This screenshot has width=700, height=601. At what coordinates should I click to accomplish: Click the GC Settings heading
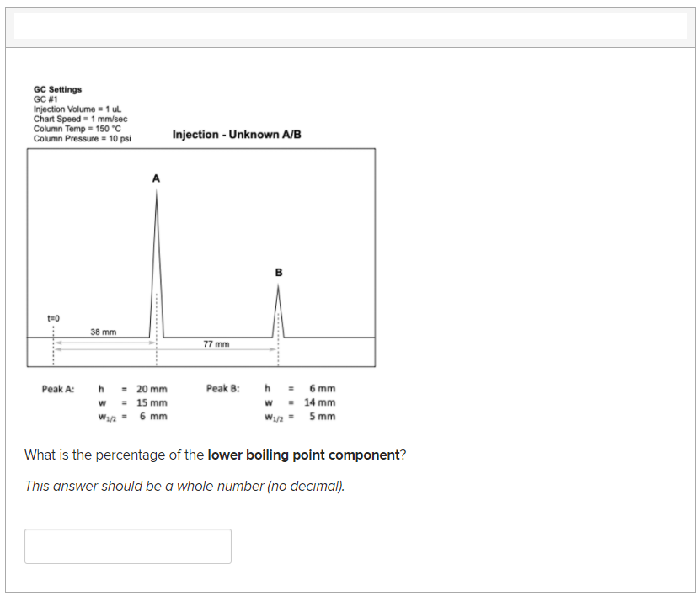click(x=55, y=89)
